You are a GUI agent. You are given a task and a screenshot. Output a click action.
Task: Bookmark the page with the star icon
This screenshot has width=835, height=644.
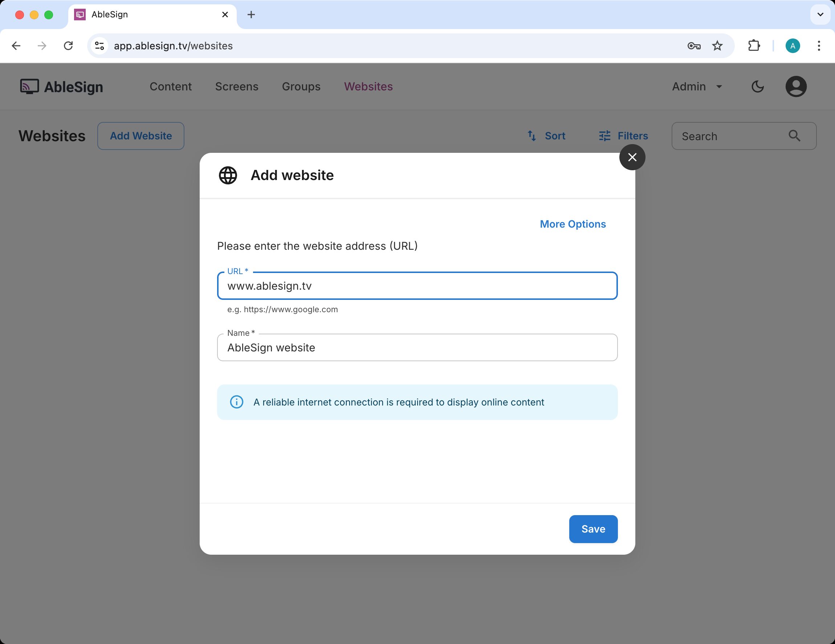pyautogui.click(x=717, y=45)
